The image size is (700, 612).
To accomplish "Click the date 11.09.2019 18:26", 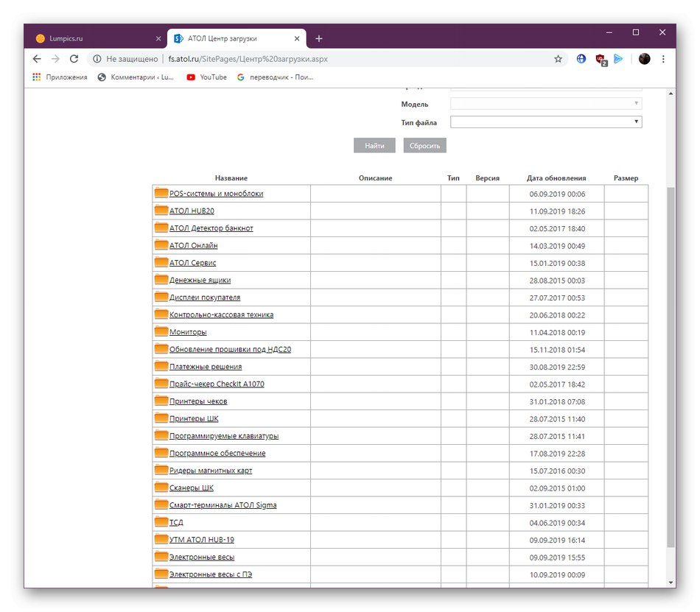I will pyautogui.click(x=557, y=211).
